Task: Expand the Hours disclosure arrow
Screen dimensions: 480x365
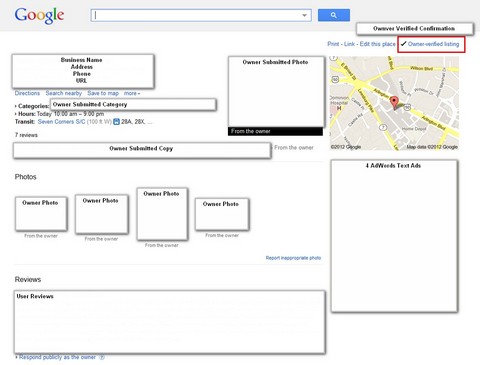Action: pyautogui.click(x=16, y=114)
